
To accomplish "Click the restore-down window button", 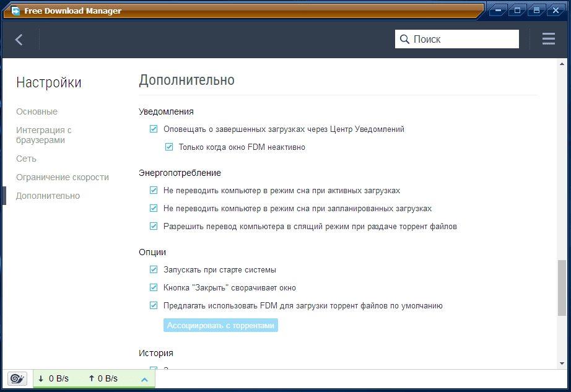I will pos(536,11).
